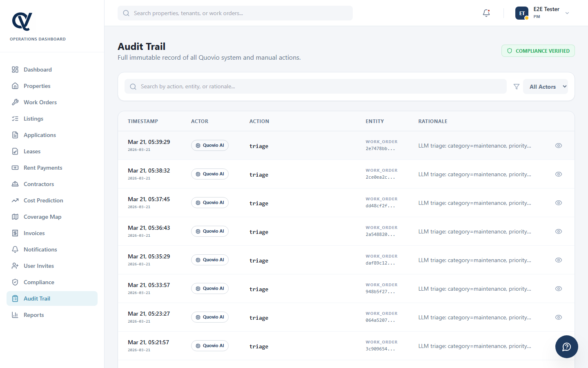Select the Work Orders sidebar icon

coord(15,102)
